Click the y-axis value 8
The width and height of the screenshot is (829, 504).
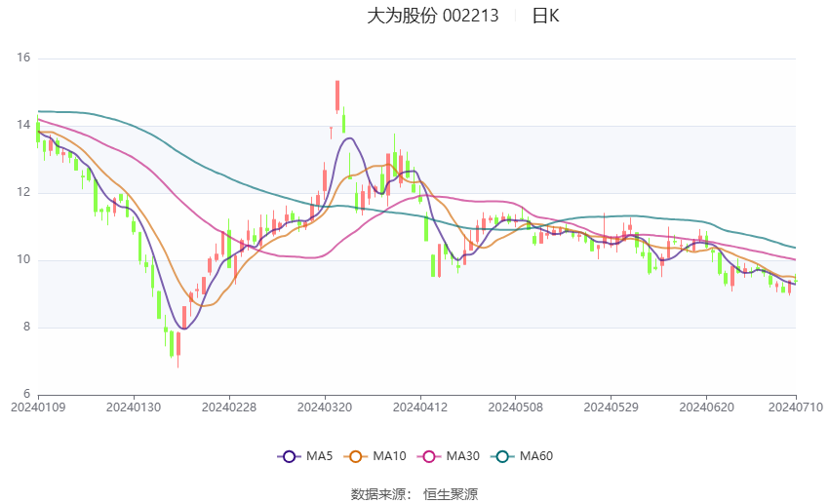tap(26, 327)
